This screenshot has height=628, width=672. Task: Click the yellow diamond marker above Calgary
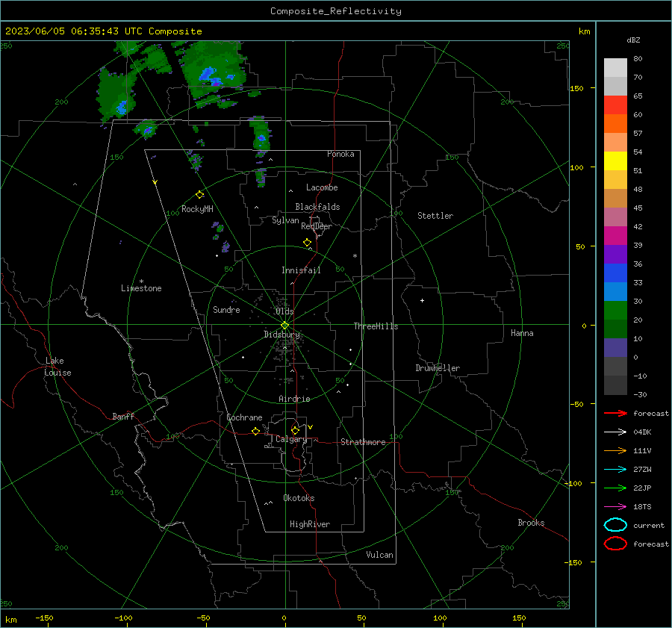[295, 430]
